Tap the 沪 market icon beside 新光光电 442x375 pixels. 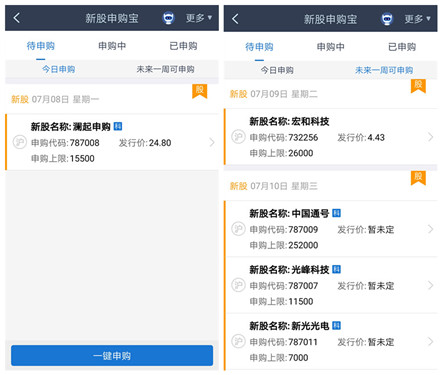point(238,341)
